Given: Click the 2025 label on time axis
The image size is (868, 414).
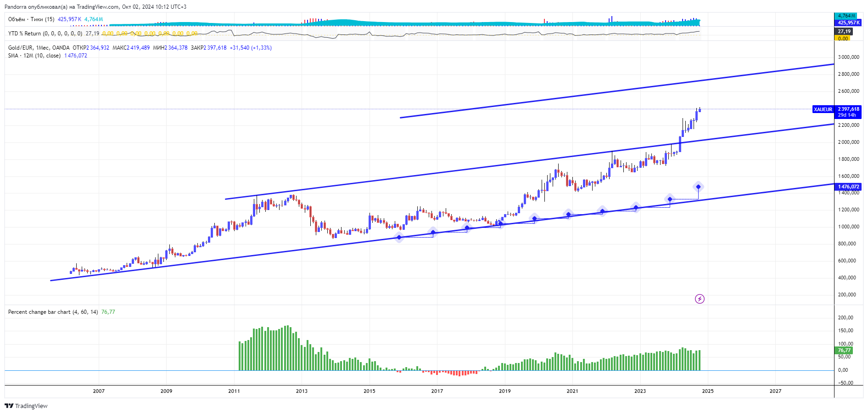Looking at the screenshot, I should tap(708, 391).
